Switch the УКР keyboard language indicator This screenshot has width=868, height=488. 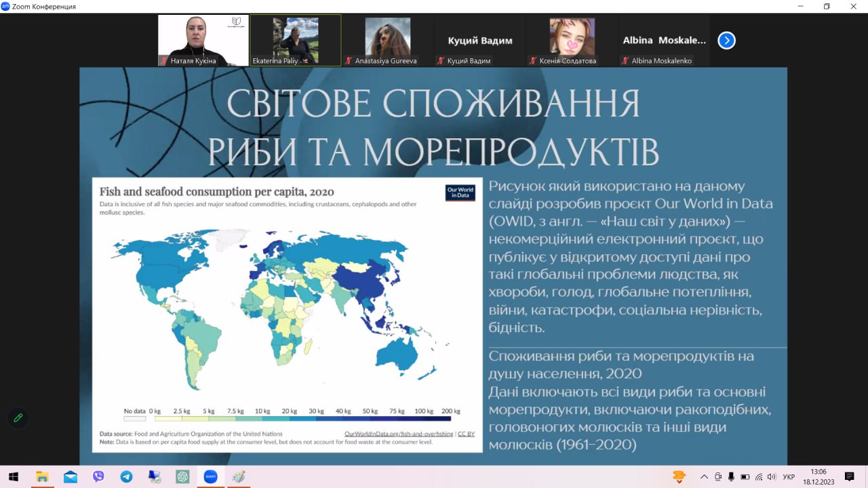tap(789, 476)
